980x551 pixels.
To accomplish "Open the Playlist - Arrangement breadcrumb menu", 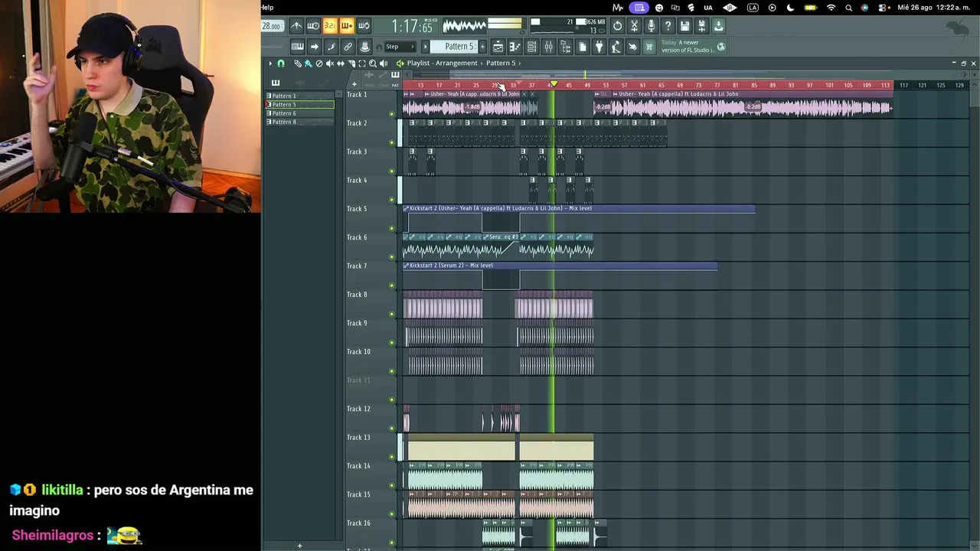I will point(442,63).
